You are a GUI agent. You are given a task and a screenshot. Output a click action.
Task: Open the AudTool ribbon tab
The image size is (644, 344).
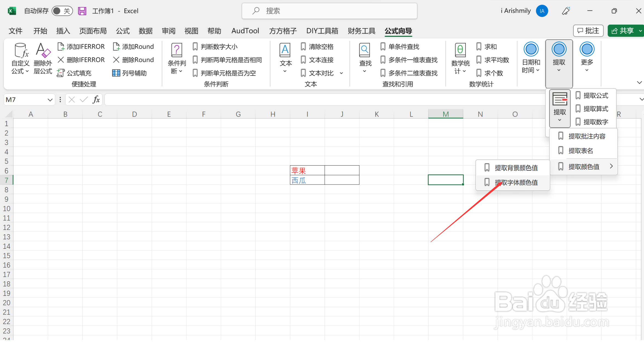pyautogui.click(x=245, y=31)
